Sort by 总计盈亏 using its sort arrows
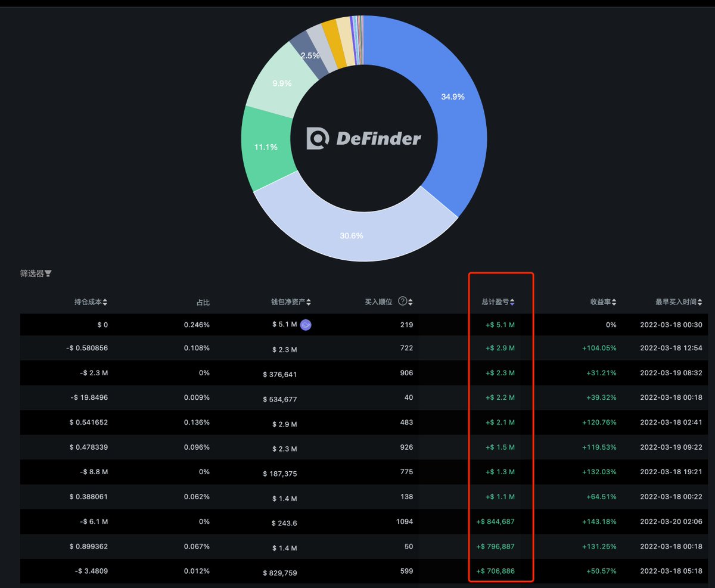This screenshot has width=715, height=588. (x=512, y=302)
